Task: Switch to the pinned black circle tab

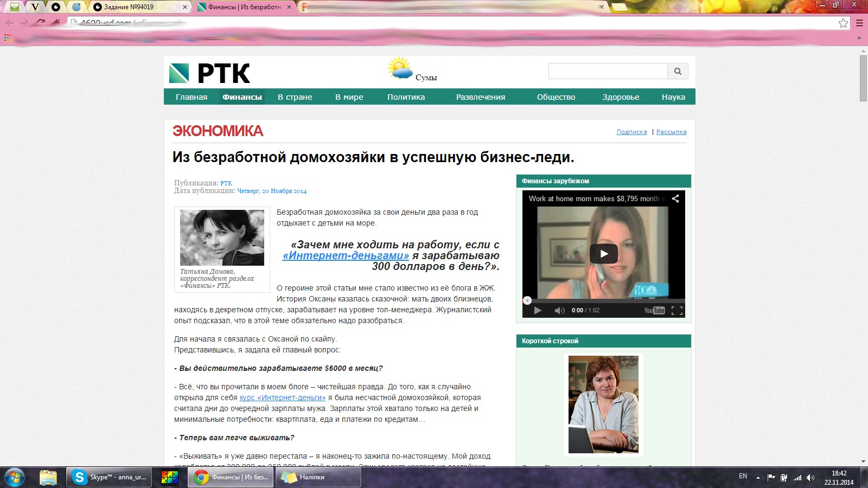Action: pyautogui.click(x=55, y=7)
